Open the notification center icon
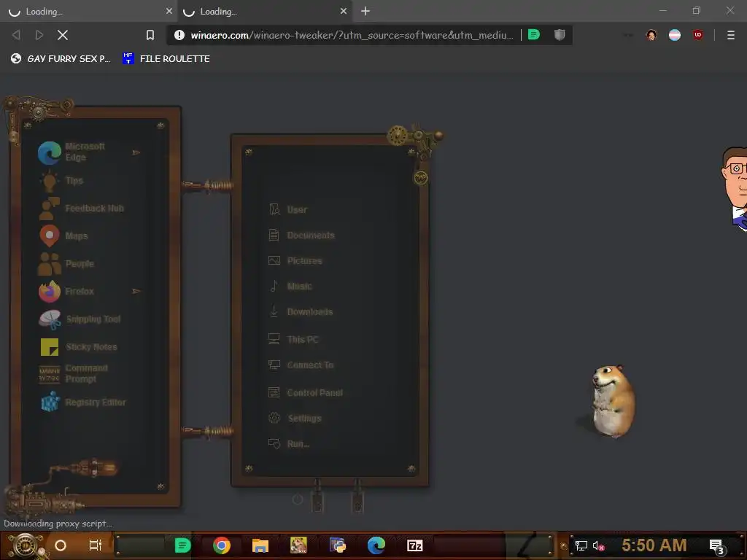 [717, 547]
